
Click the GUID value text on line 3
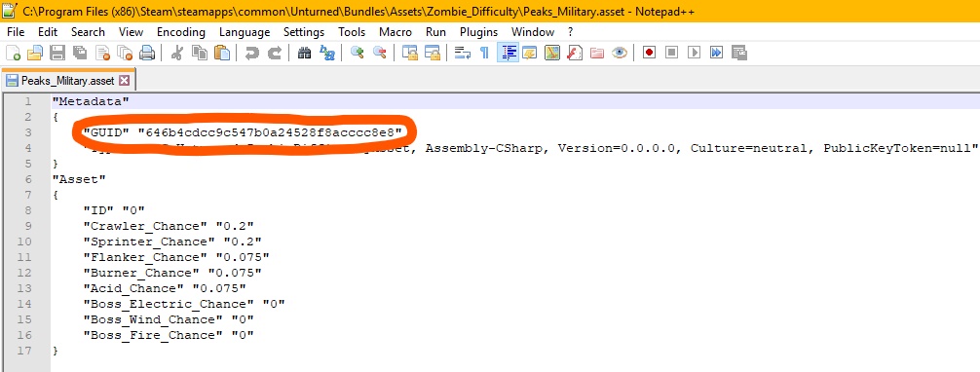pyautogui.click(x=269, y=131)
